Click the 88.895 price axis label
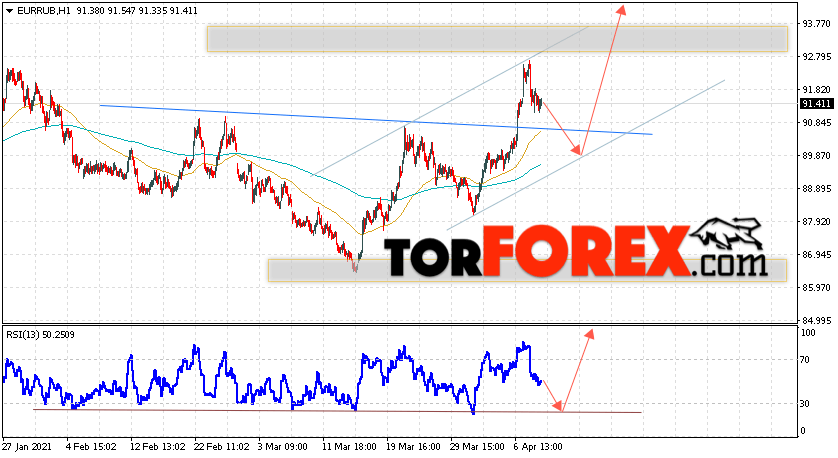 click(816, 189)
